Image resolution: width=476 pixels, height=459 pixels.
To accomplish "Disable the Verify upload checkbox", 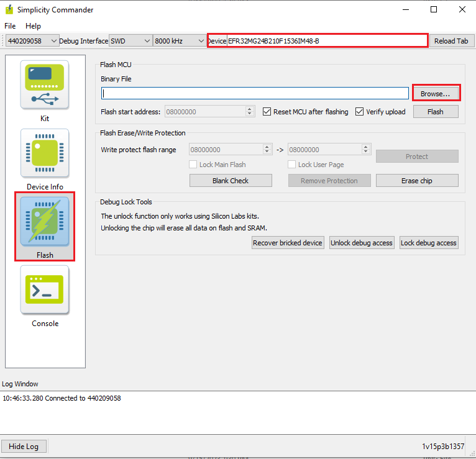I will coord(360,112).
